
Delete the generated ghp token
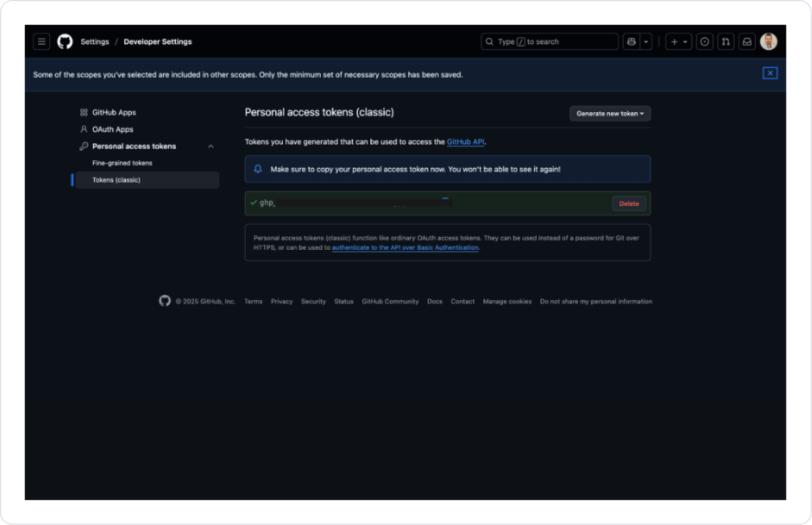(629, 203)
